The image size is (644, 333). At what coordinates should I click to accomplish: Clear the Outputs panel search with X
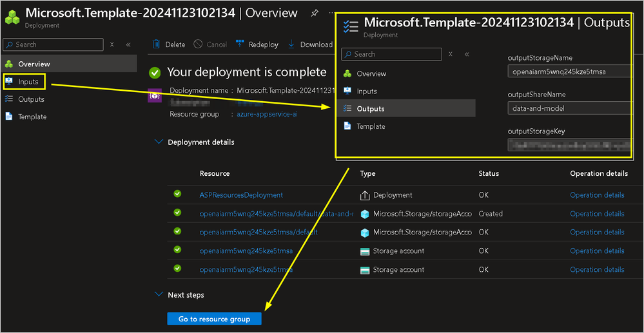450,54
